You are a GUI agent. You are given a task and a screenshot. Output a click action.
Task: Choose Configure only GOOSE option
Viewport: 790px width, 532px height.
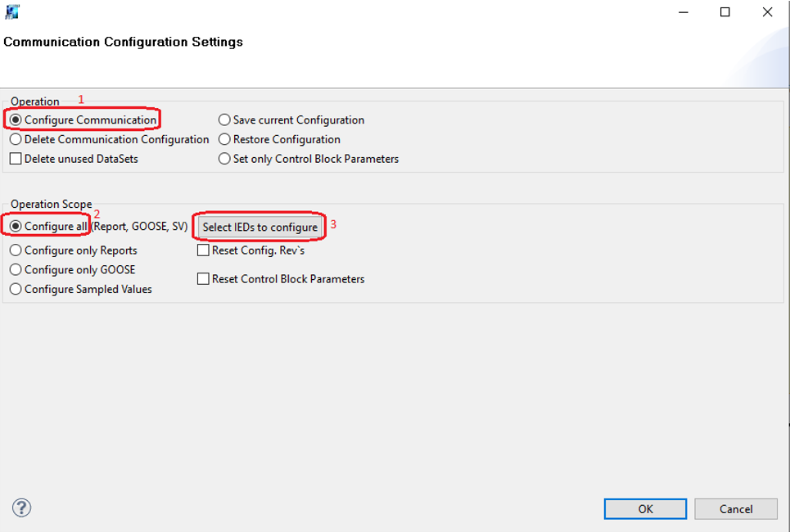(x=16, y=270)
